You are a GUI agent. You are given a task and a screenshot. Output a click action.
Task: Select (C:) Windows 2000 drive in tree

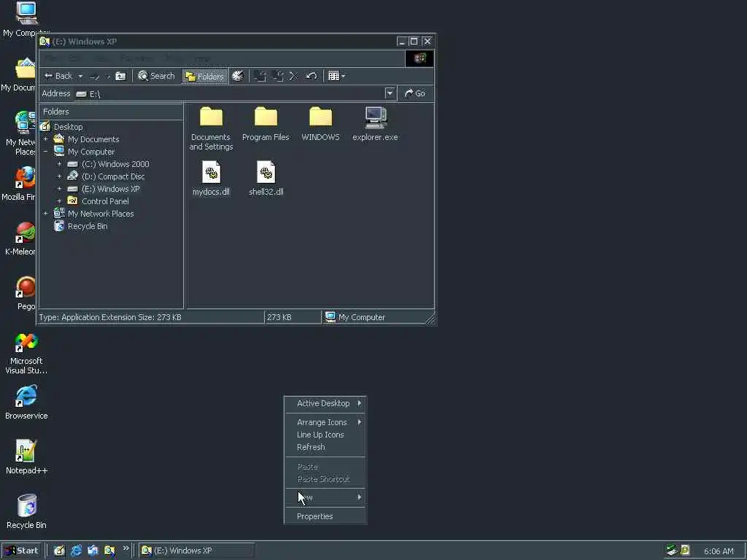115,164
